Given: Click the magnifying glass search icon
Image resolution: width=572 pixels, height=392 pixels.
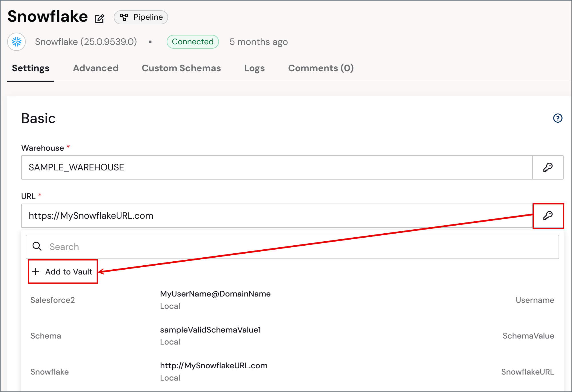Looking at the screenshot, I should tap(37, 246).
